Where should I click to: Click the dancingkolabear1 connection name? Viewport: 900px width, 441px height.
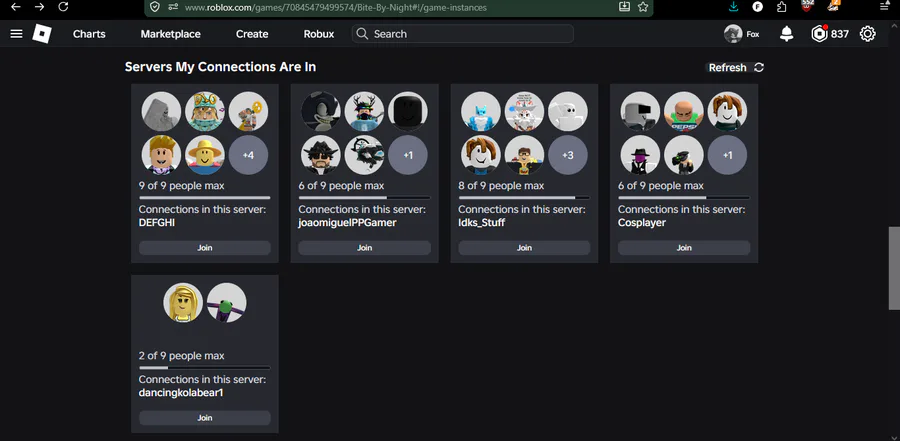[x=181, y=393]
